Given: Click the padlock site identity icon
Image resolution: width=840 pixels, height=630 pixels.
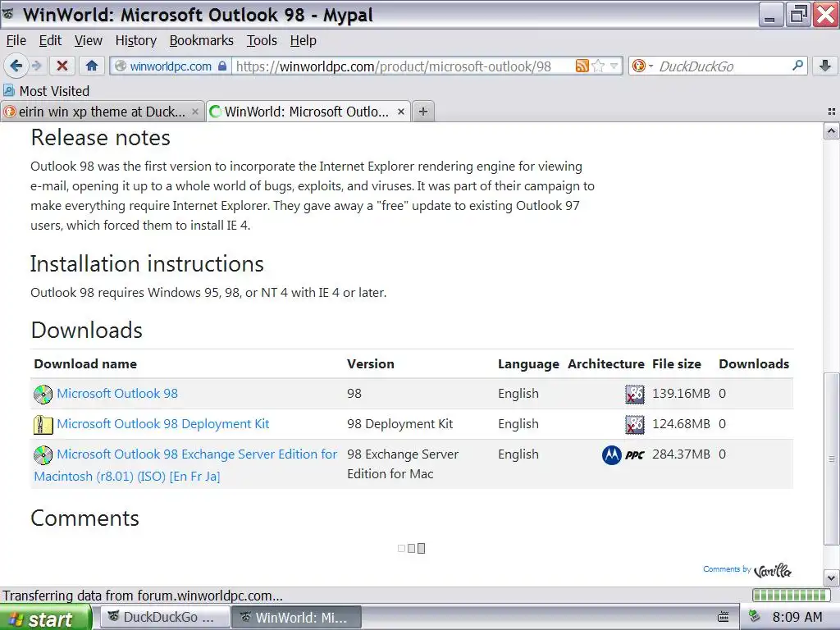Looking at the screenshot, I should (x=222, y=66).
